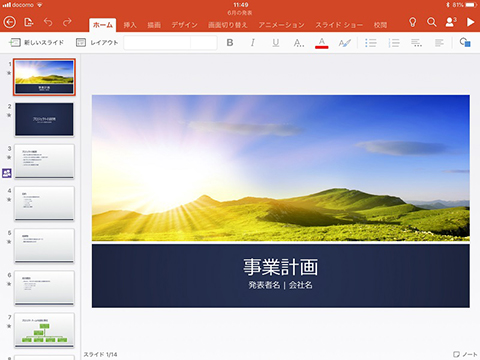Open the File menu icon
480x360 pixels.
[x=29, y=22]
